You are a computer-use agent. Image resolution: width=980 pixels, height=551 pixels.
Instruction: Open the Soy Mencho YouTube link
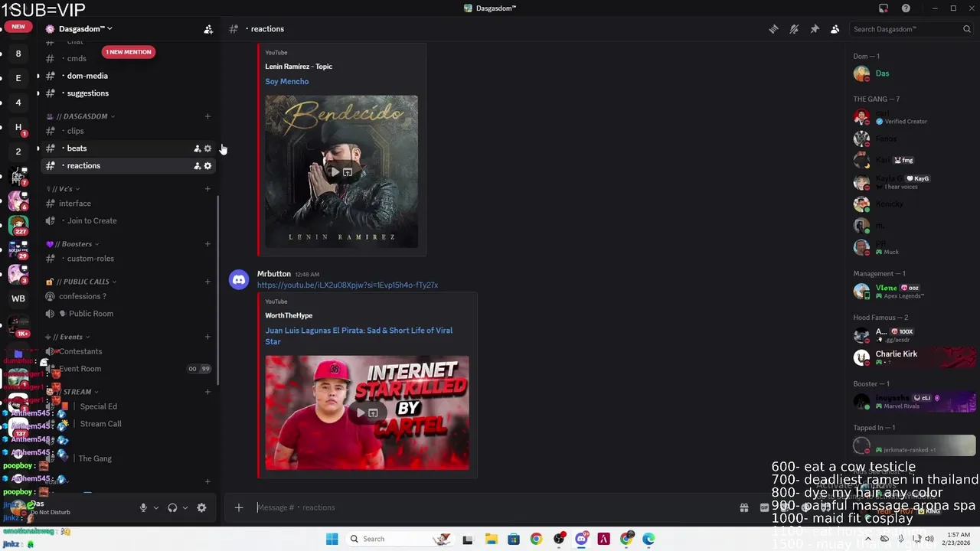(x=287, y=82)
